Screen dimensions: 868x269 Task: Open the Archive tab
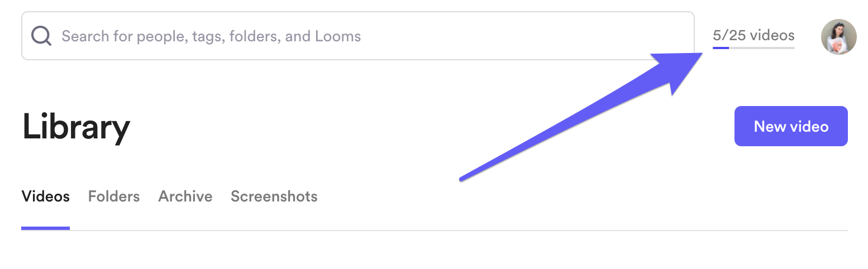(x=185, y=196)
